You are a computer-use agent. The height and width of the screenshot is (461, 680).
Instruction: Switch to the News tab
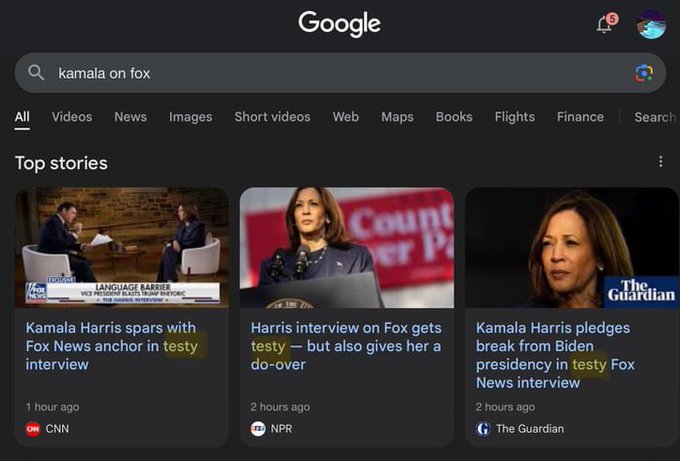coord(131,117)
